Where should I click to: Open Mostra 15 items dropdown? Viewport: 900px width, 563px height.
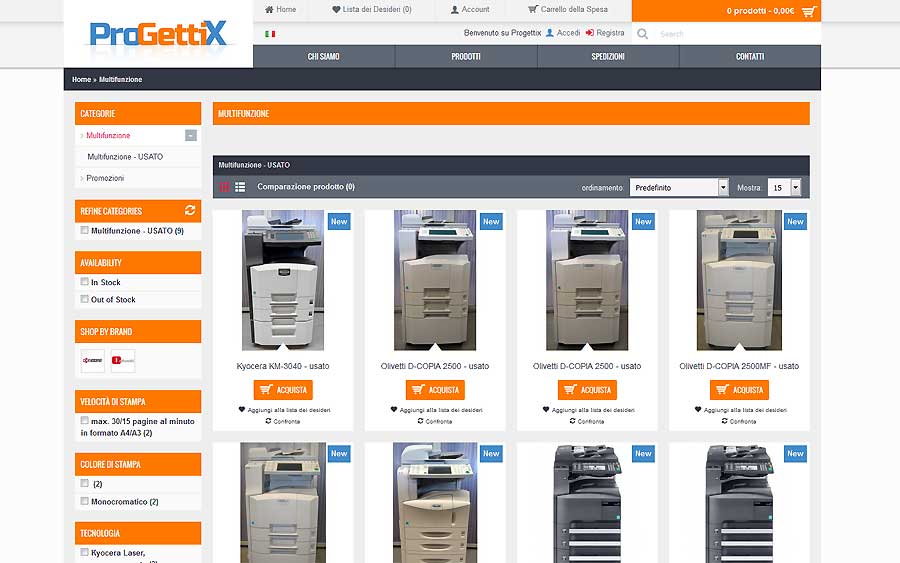pos(785,187)
